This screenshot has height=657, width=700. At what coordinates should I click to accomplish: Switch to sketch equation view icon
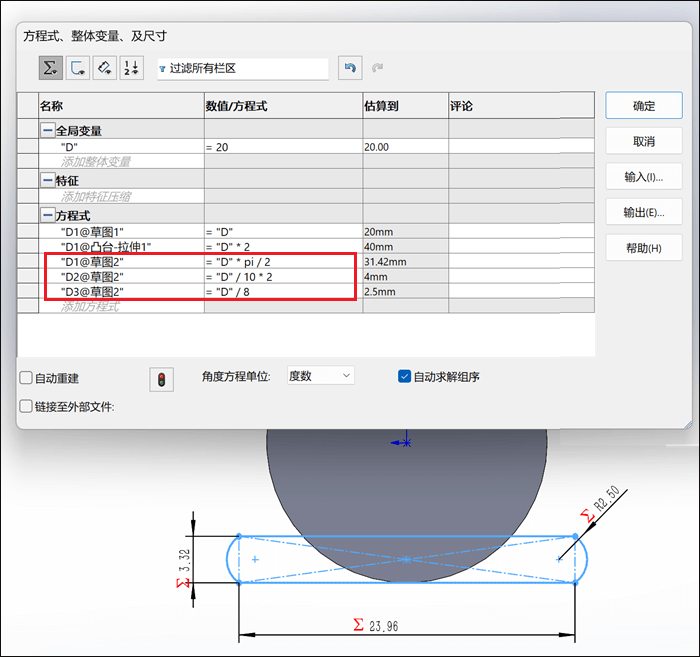[x=78, y=68]
